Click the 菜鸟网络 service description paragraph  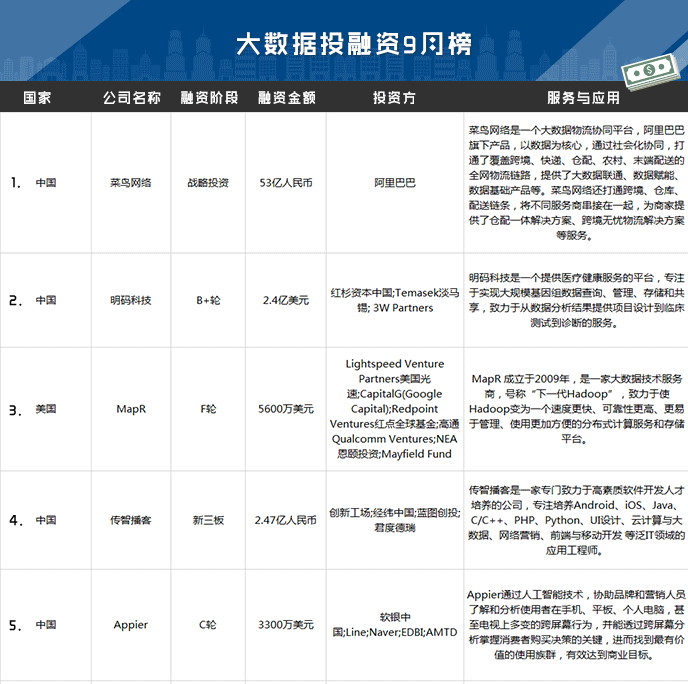pos(576,183)
